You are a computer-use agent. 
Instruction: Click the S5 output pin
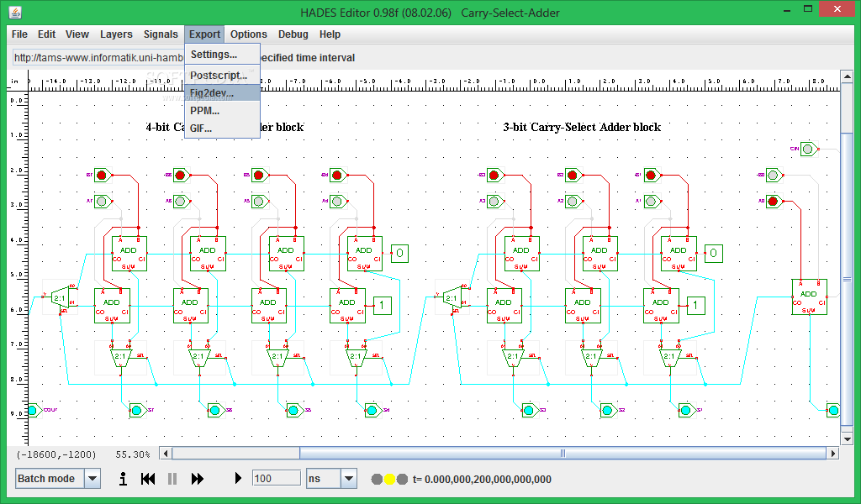[294, 410]
